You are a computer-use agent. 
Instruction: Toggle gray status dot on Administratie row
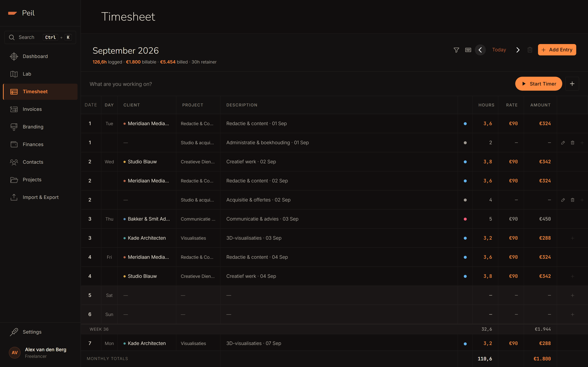click(x=465, y=143)
